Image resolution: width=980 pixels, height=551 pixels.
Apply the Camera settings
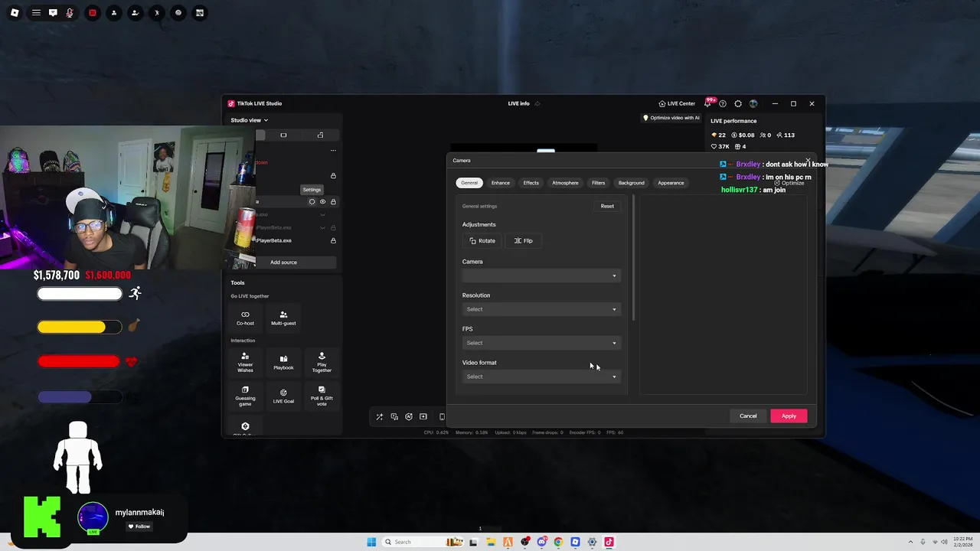point(789,416)
